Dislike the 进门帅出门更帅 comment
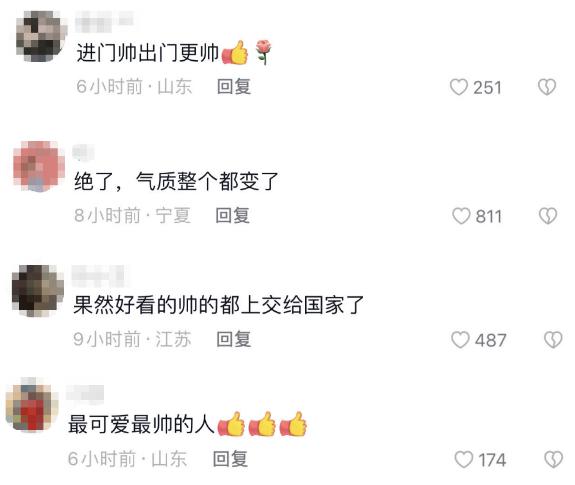Screen dimensions: 575x485 tap(547, 87)
